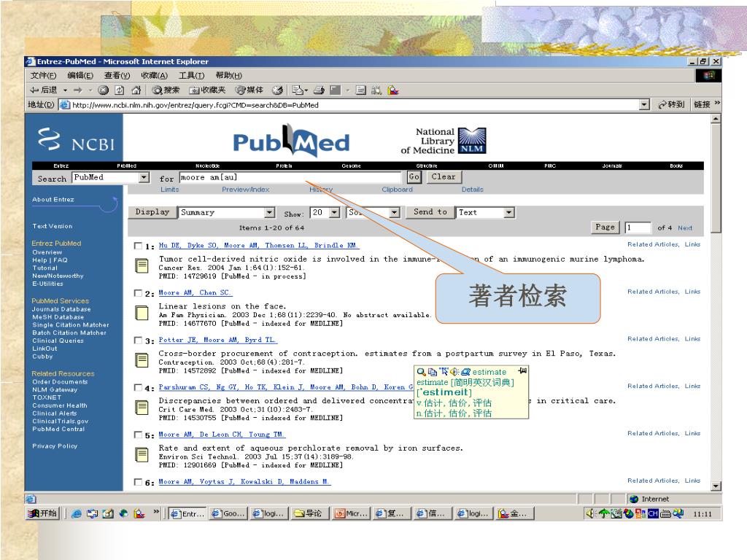Click the CH input language tray indicator
Image resolution: width=747 pixels, height=560 pixels.
click(x=653, y=513)
